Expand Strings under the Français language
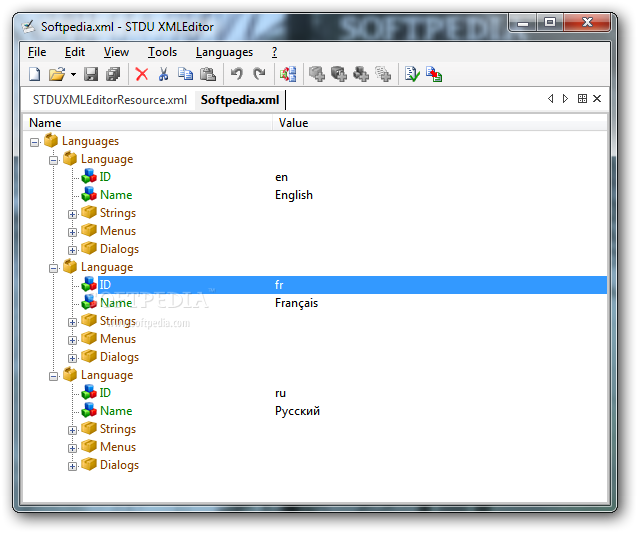 pyautogui.click(x=72, y=322)
